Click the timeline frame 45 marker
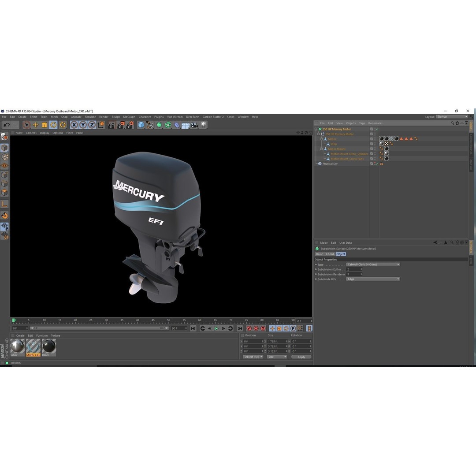The height and width of the screenshot is (476, 476). [x=153, y=320]
